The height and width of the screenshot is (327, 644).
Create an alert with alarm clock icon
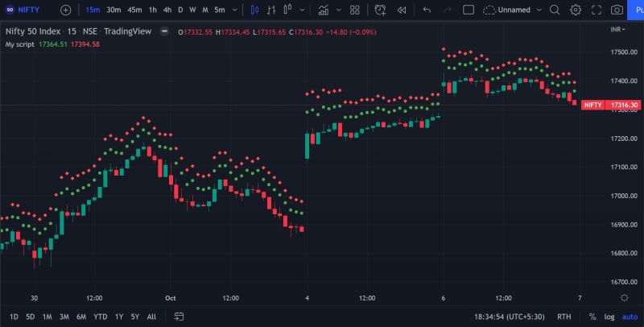[x=380, y=10]
